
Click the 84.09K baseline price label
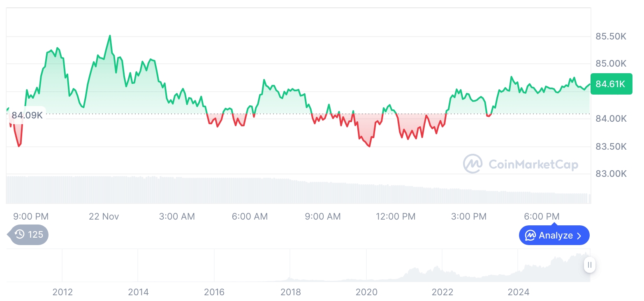click(x=27, y=115)
